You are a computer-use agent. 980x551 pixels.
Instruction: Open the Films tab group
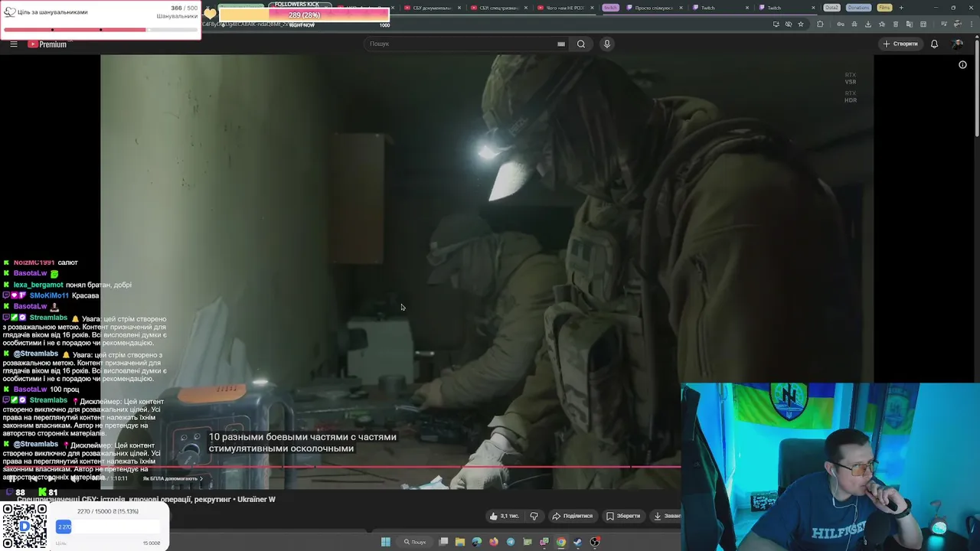[884, 8]
